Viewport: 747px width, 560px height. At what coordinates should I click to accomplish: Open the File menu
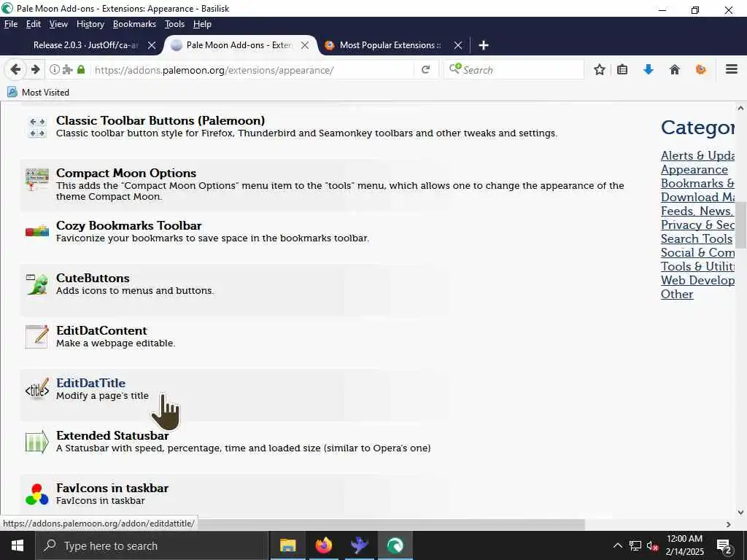coord(10,24)
